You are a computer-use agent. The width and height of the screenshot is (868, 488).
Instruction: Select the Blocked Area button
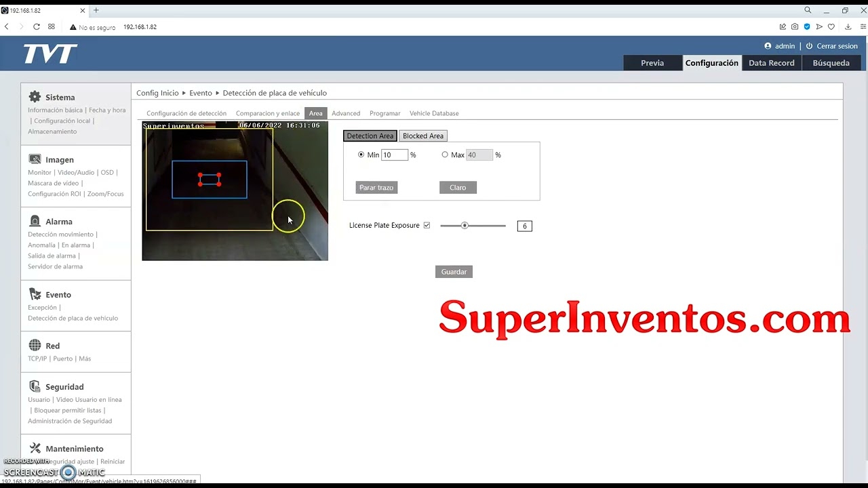point(423,136)
